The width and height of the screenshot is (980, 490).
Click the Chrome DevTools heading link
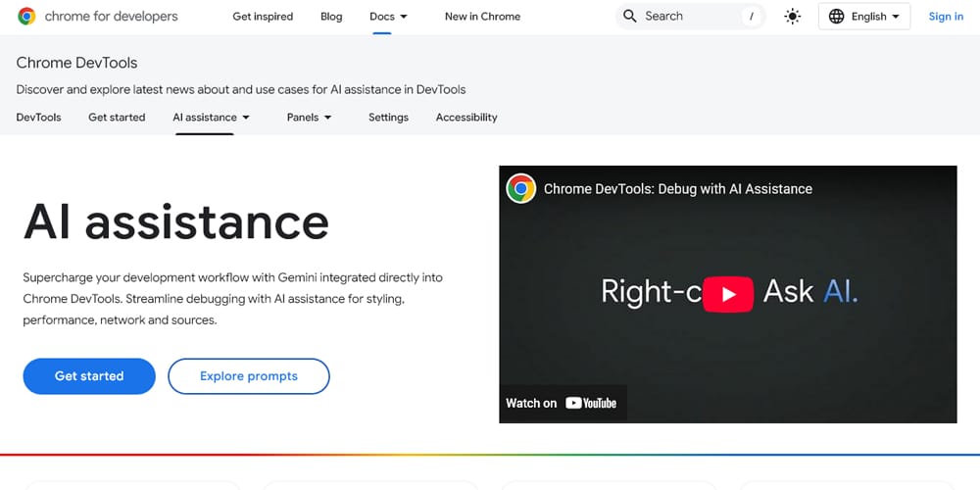coord(76,63)
